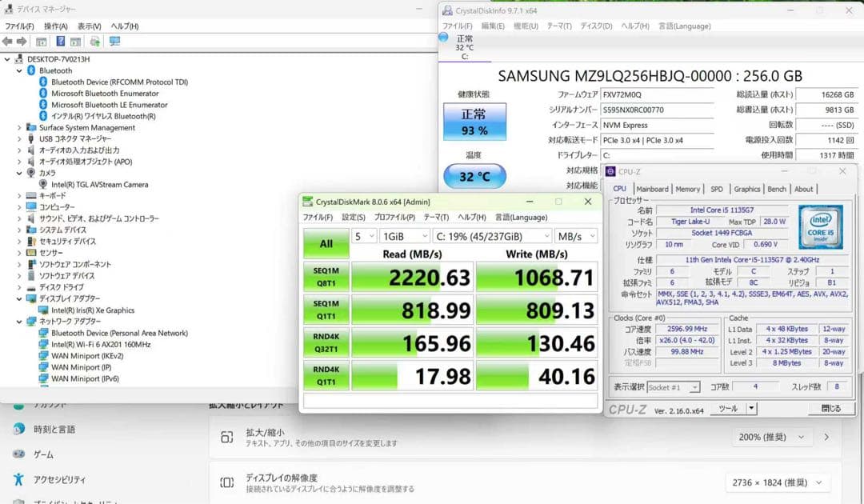Open Help via the blue question mark icon

(x=61, y=41)
